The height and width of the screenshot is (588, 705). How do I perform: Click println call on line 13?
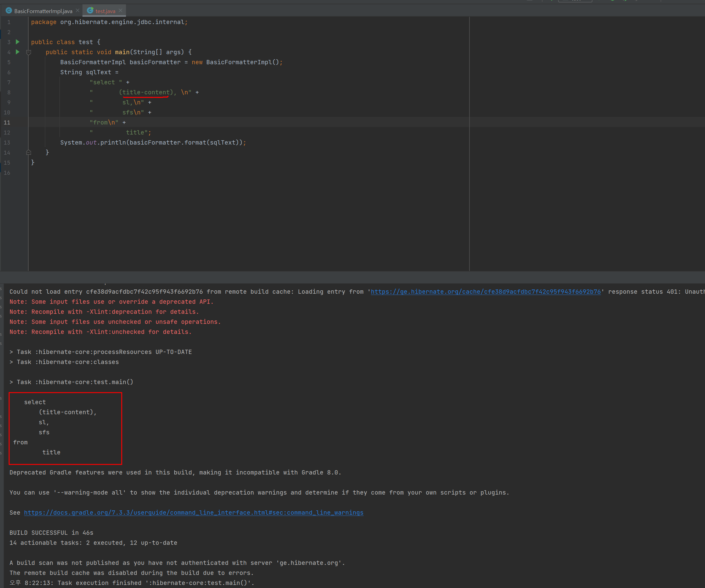click(113, 143)
